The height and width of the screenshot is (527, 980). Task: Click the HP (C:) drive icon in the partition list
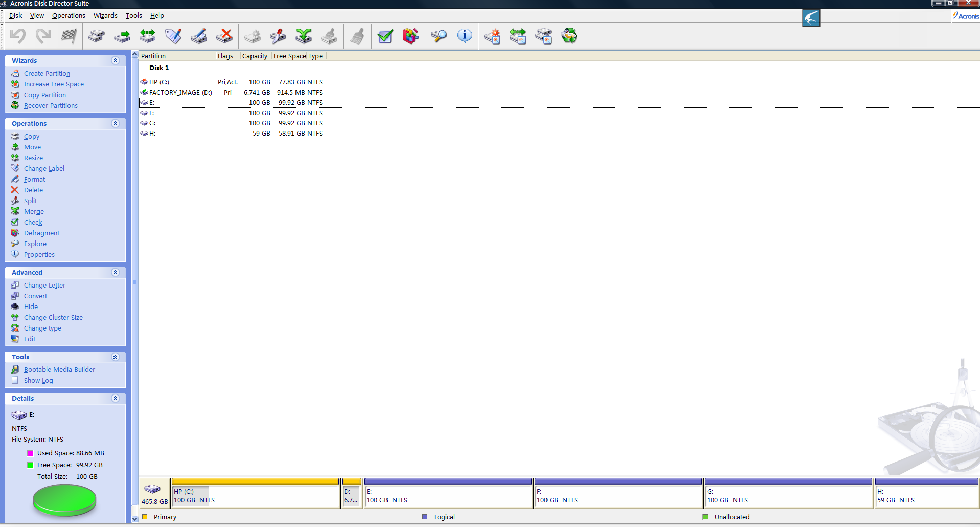[x=144, y=82]
